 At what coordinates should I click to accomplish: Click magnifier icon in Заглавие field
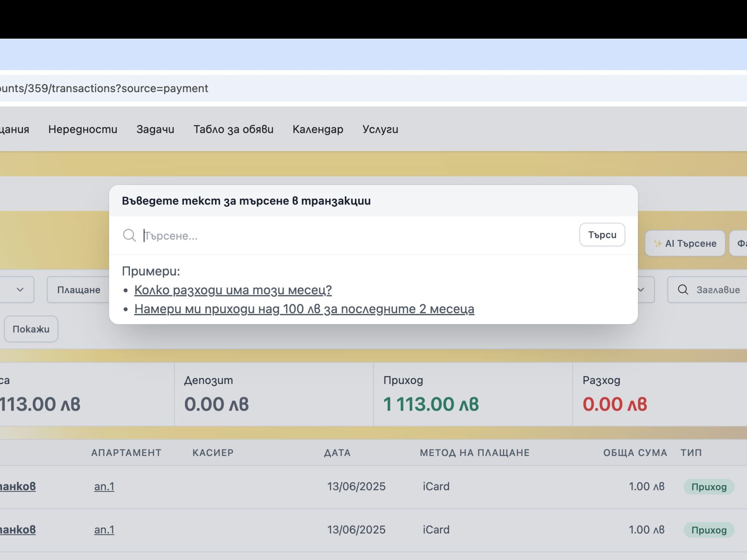point(683,290)
